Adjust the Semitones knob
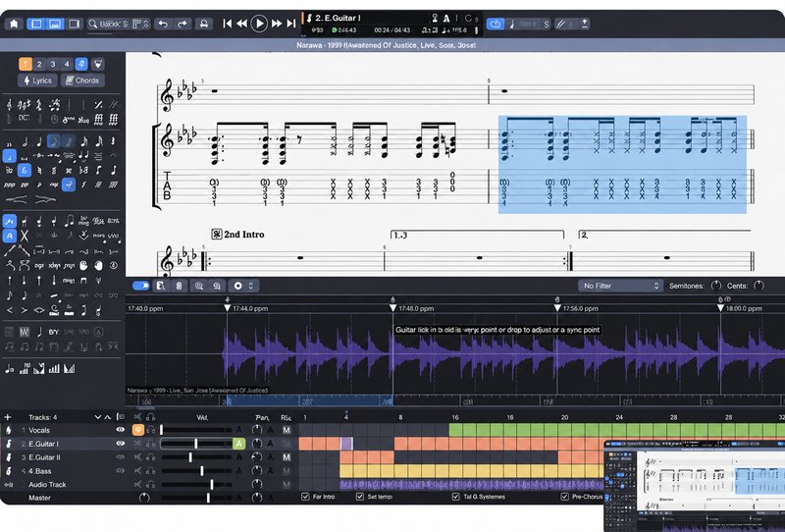 716,286
